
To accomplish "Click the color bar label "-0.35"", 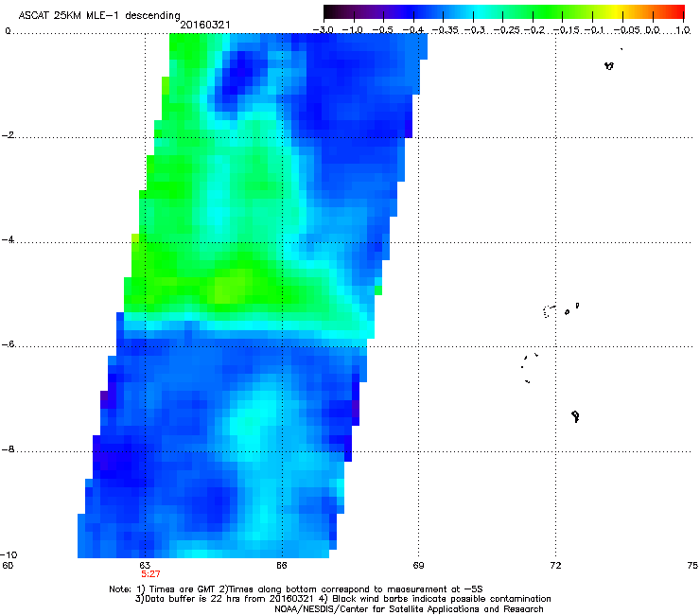I will click(445, 30).
